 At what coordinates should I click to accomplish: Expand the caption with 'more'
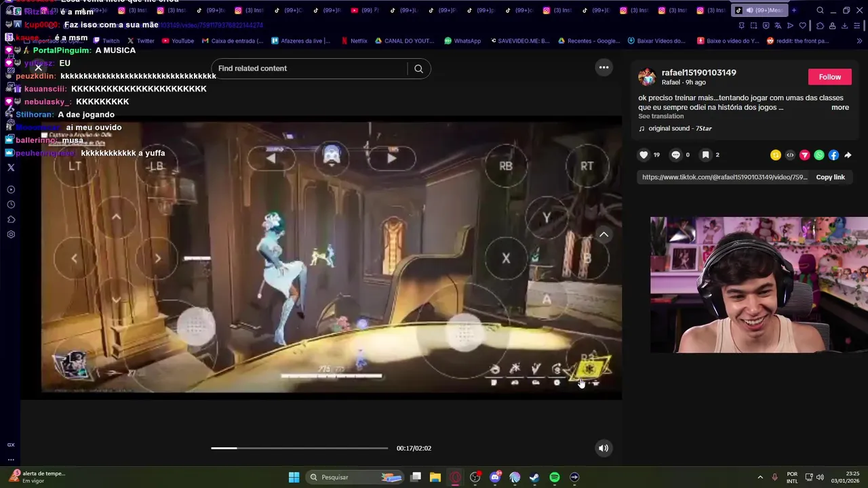(x=840, y=107)
